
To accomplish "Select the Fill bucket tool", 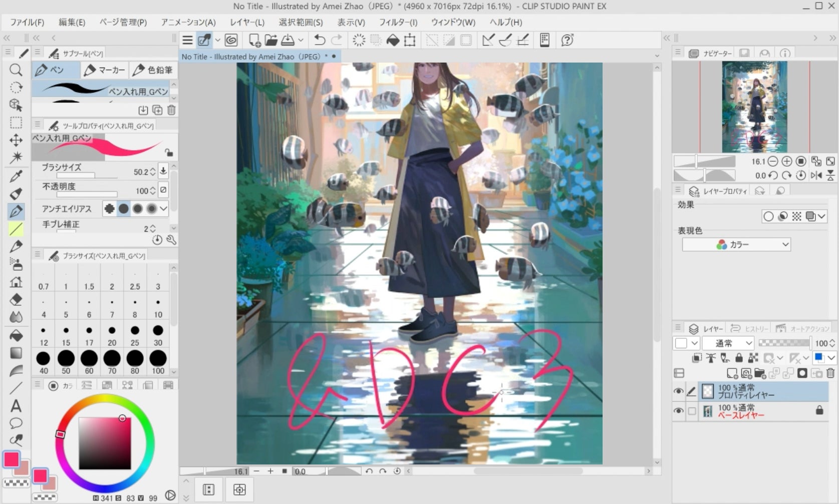I will [16, 335].
